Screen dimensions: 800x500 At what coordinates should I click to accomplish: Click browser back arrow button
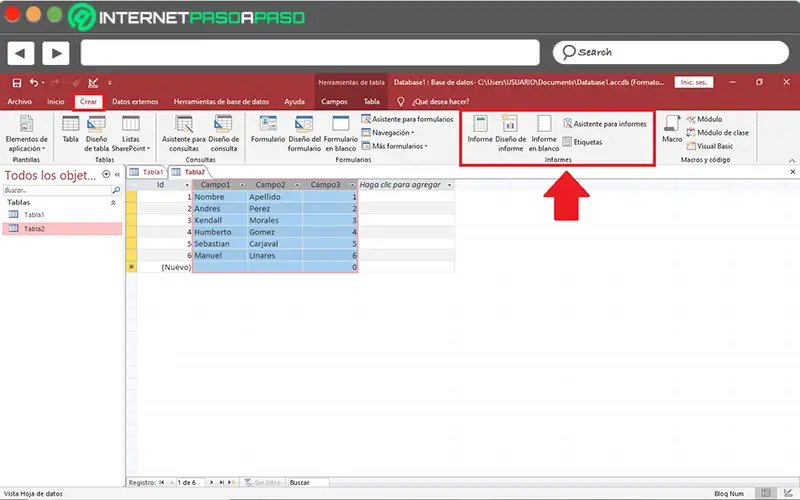(x=21, y=53)
